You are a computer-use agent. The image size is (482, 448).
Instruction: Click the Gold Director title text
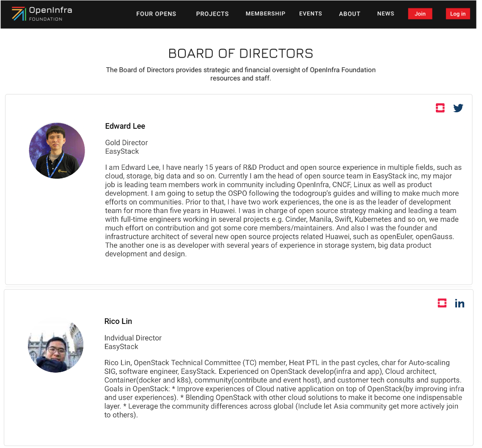[127, 143]
